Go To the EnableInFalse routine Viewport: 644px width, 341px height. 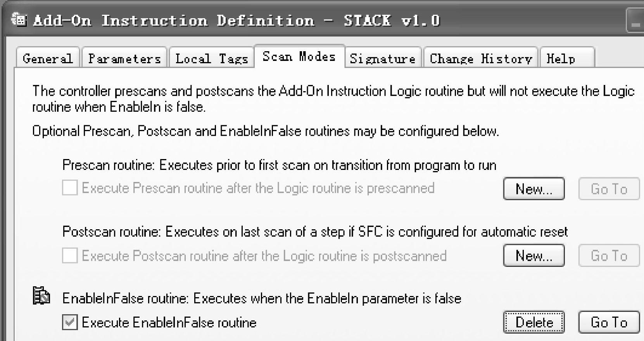[x=608, y=322]
